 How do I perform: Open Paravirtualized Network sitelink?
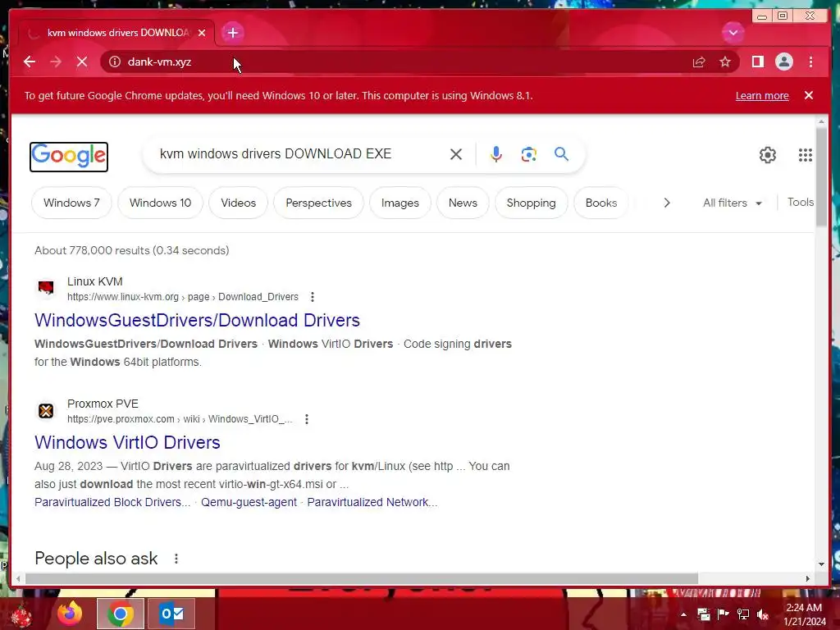372,503
